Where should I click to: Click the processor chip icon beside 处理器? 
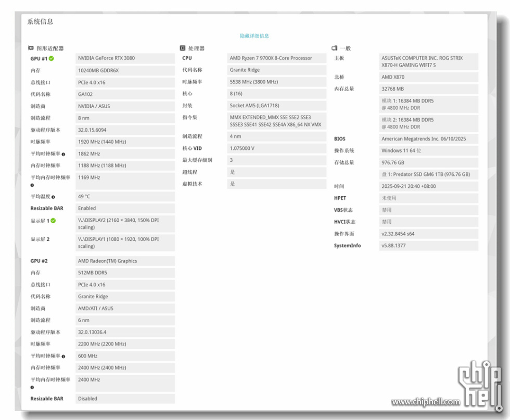(183, 48)
